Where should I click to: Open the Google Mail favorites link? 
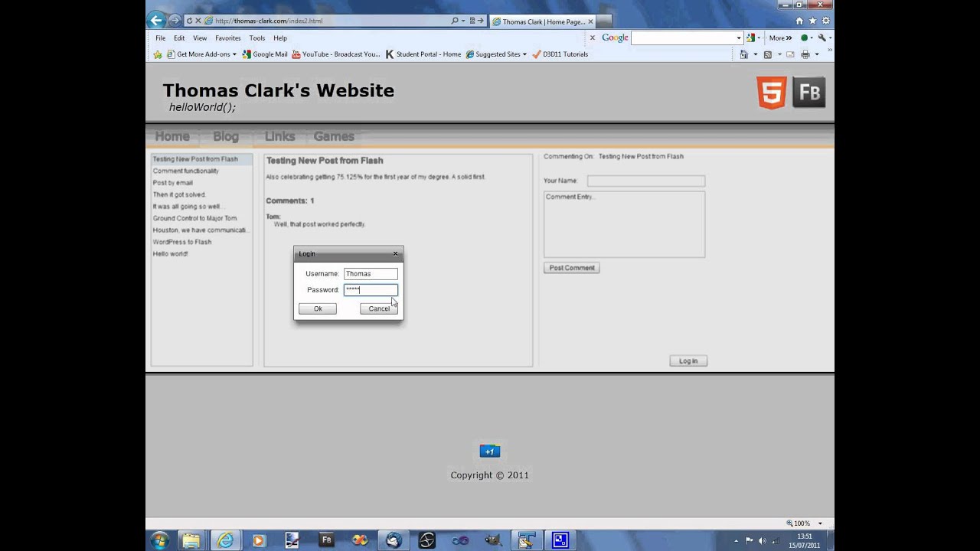tap(265, 54)
